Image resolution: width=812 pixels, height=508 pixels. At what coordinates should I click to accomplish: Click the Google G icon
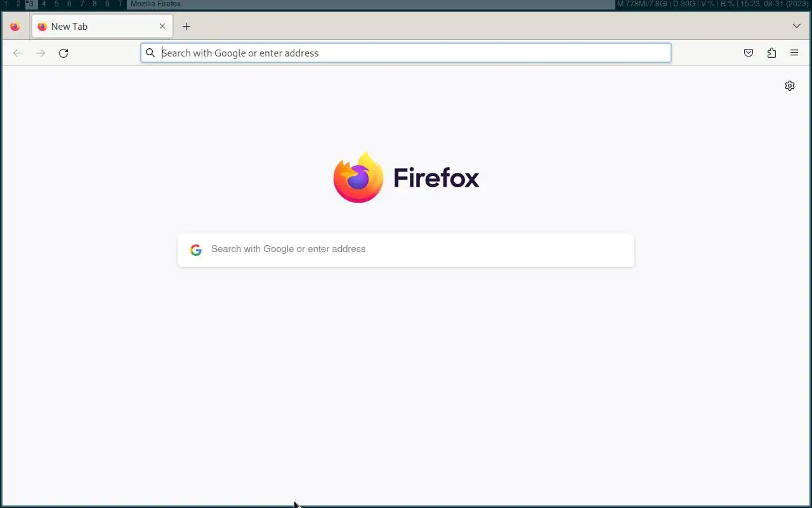pos(196,250)
